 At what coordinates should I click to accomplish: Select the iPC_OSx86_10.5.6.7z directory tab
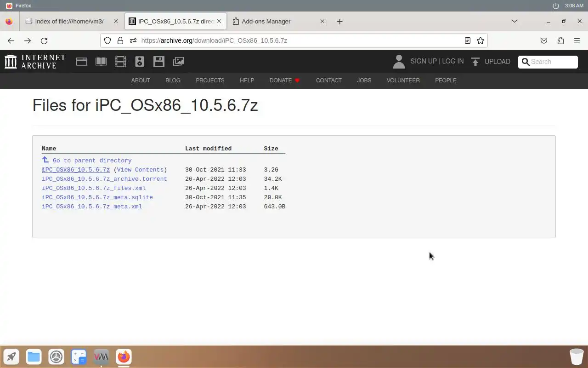[176, 21]
